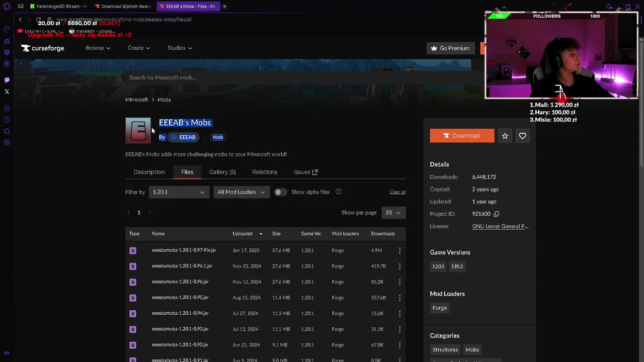The height and width of the screenshot is (362, 644).
Task: Go to next page arrow
Action: (149, 213)
